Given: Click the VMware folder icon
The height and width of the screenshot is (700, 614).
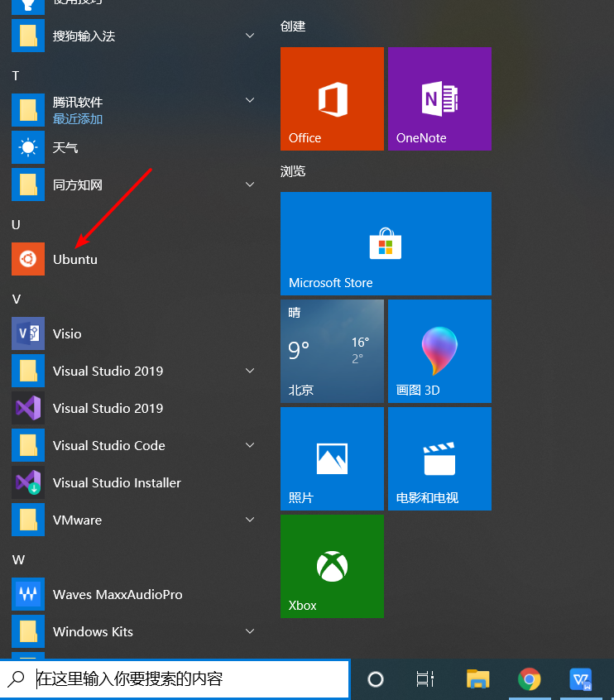Looking at the screenshot, I should coord(28,520).
